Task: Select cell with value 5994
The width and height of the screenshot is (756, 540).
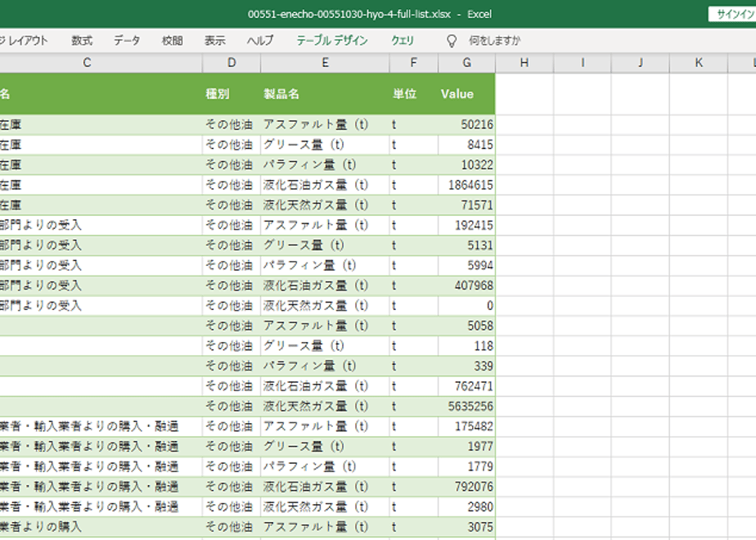Action: point(466,265)
